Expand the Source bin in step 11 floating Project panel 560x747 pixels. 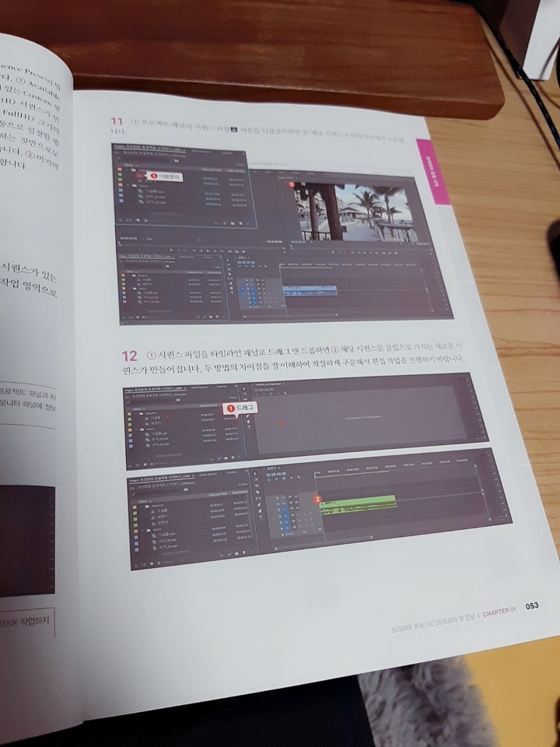128,185
